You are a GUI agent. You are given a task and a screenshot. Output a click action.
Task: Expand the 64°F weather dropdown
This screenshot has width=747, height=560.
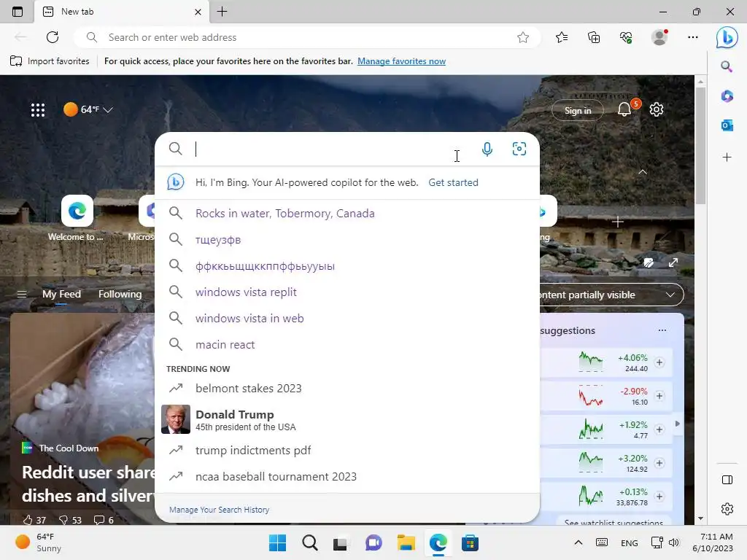[x=88, y=109]
